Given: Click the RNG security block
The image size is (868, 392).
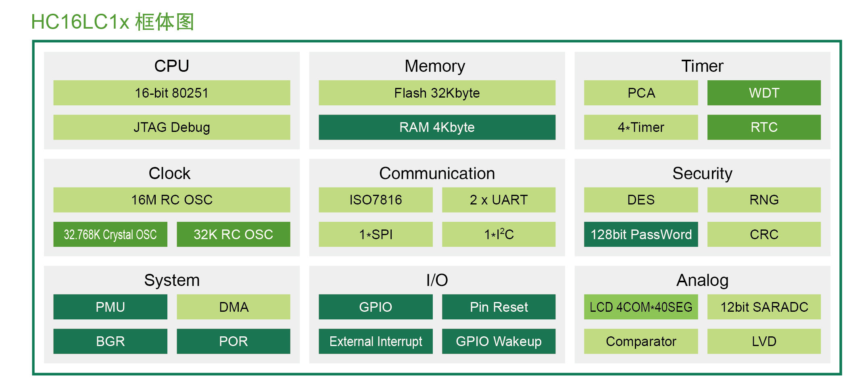Looking at the screenshot, I should tap(764, 200).
